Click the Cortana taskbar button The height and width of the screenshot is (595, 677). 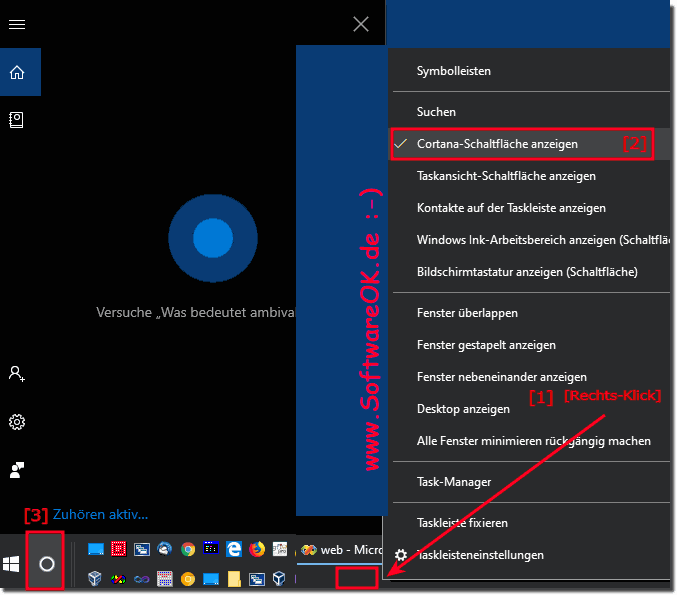point(45,563)
